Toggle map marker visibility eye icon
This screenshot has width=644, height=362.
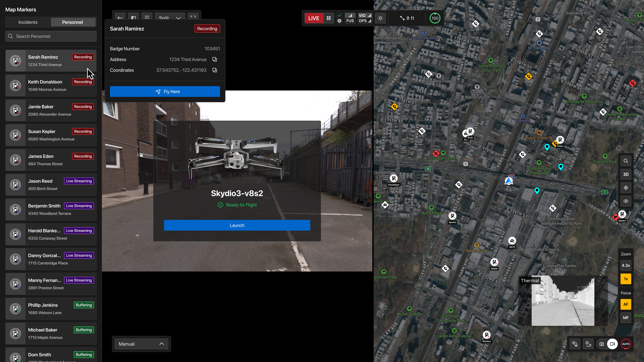pyautogui.click(x=626, y=201)
